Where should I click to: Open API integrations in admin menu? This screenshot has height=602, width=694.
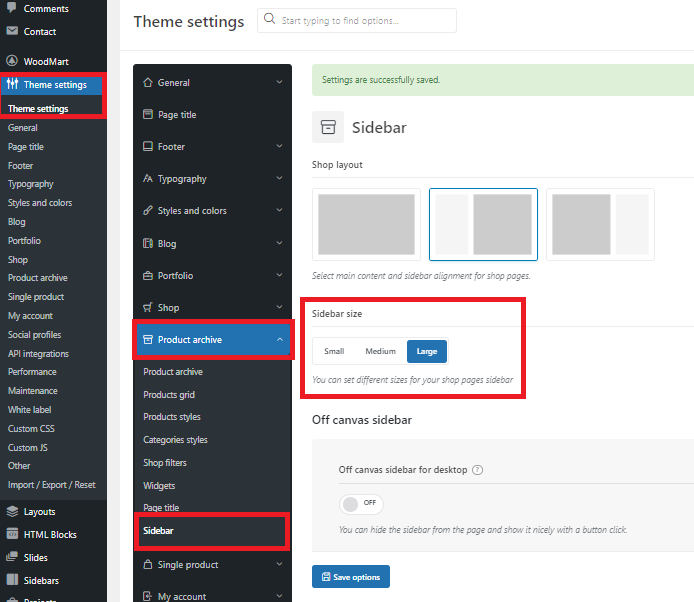39,354
